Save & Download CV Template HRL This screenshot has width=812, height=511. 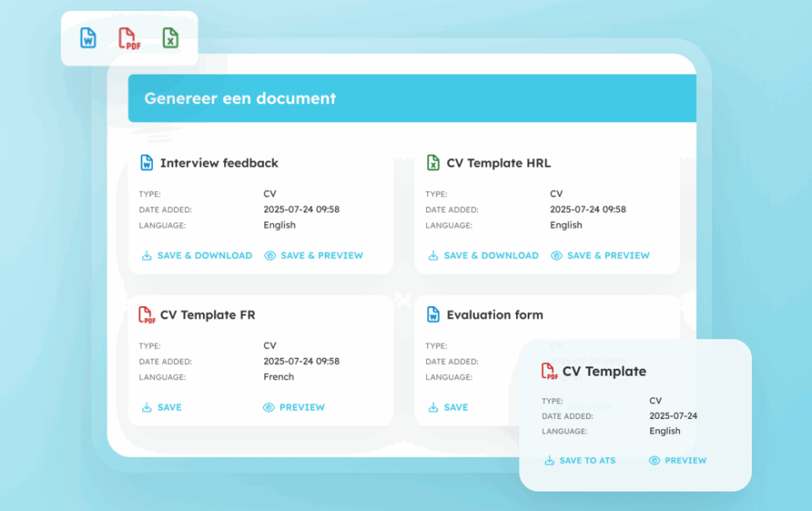[483, 255]
